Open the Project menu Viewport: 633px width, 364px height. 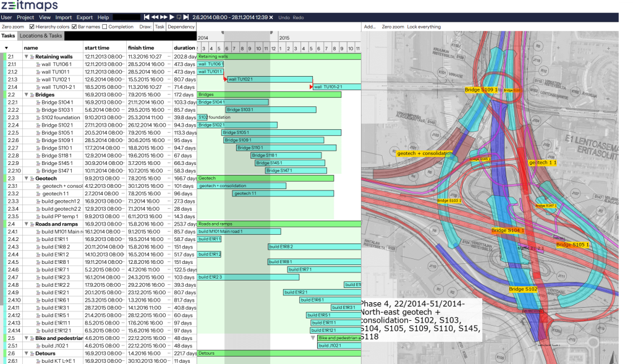tap(25, 17)
